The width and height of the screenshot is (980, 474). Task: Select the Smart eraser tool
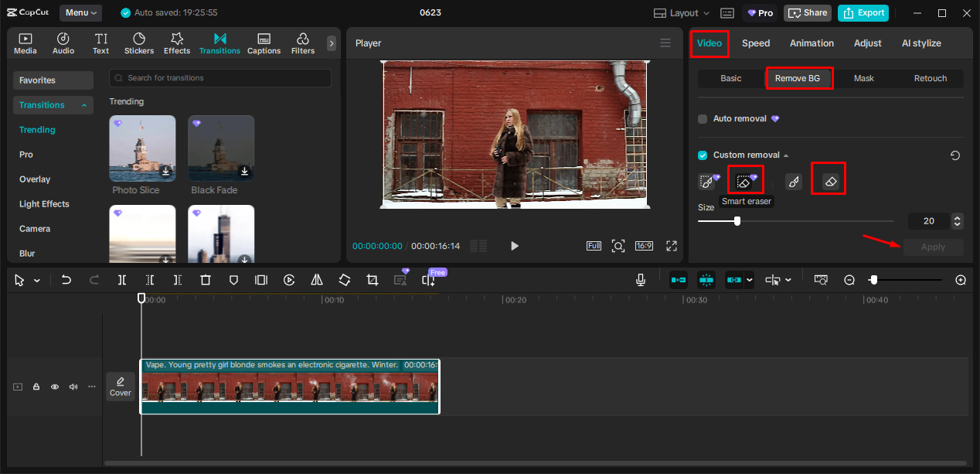click(745, 182)
